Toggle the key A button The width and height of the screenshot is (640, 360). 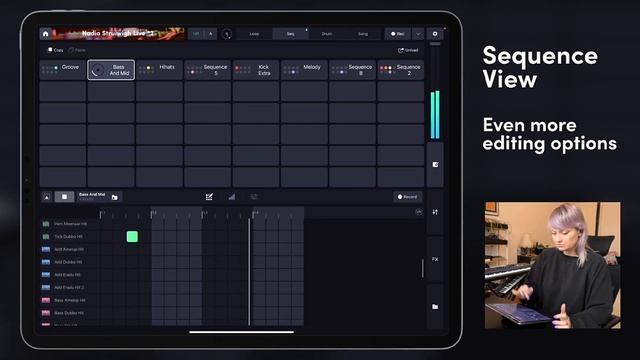pyautogui.click(x=210, y=34)
